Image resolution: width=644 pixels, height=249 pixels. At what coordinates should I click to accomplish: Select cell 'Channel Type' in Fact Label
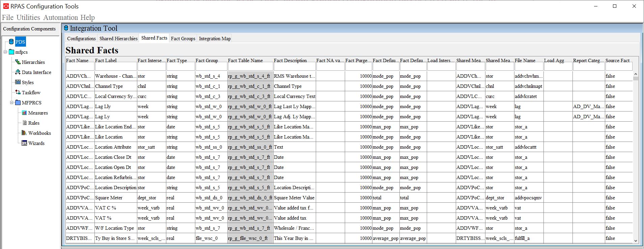coord(116,86)
